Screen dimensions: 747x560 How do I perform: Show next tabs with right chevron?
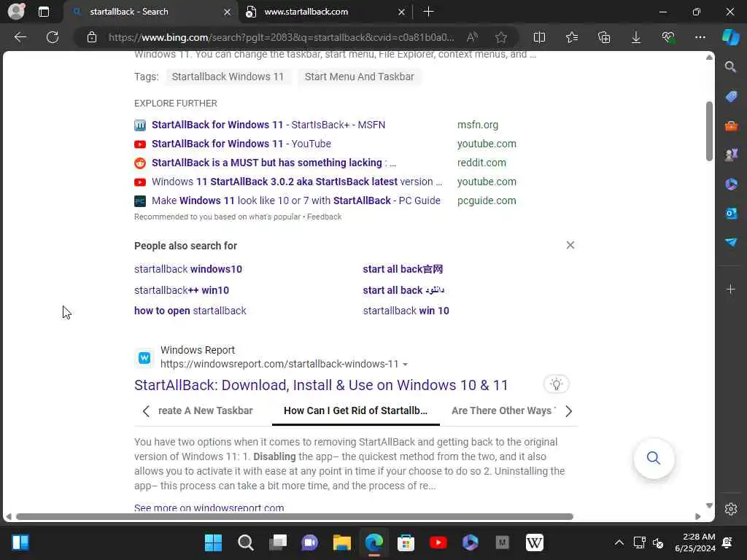(568, 411)
